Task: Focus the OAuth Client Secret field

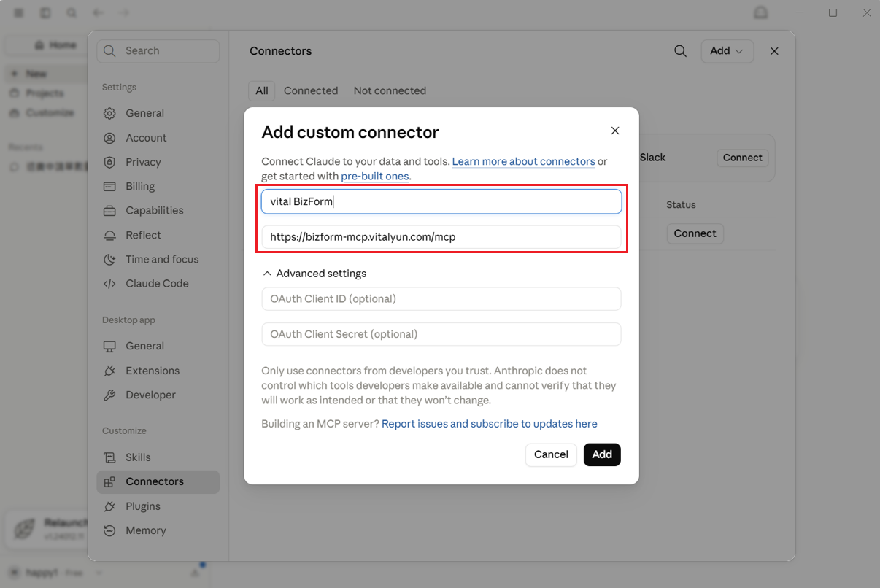Action: pyautogui.click(x=441, y=334)
